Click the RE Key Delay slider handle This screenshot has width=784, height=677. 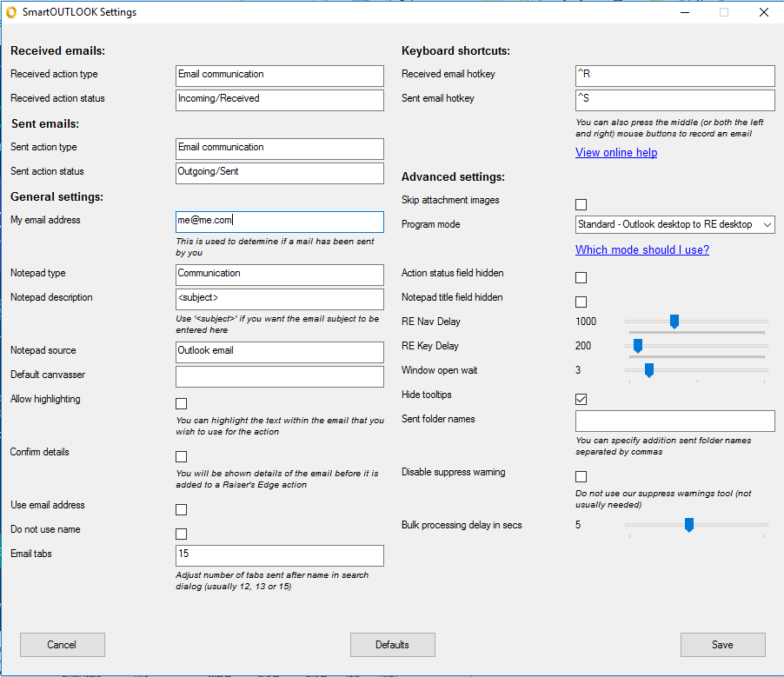point(637,346)
